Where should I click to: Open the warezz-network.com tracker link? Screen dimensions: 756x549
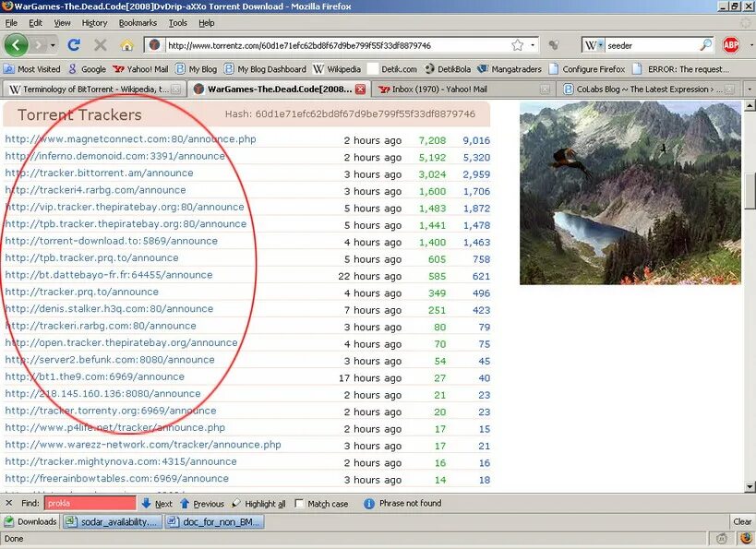tap(143, 445)
